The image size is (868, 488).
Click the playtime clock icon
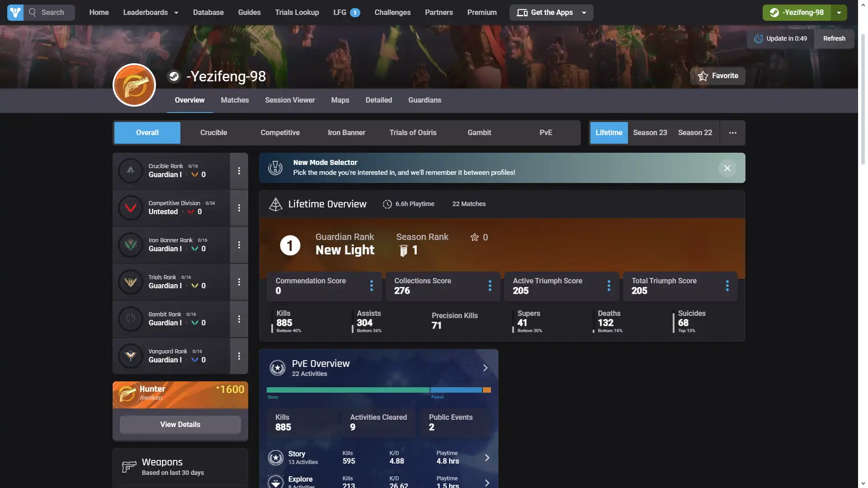[x=387, y=204]
